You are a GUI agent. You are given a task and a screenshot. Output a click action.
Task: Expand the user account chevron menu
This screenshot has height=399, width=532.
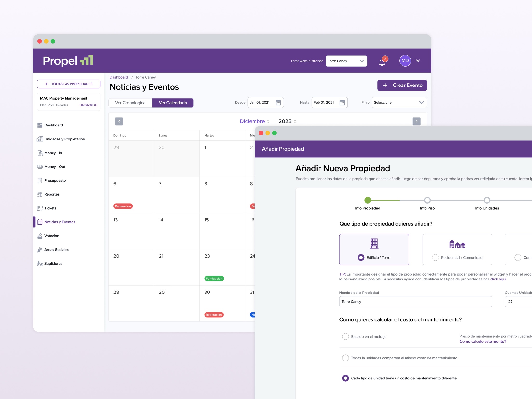coord(418,61)
